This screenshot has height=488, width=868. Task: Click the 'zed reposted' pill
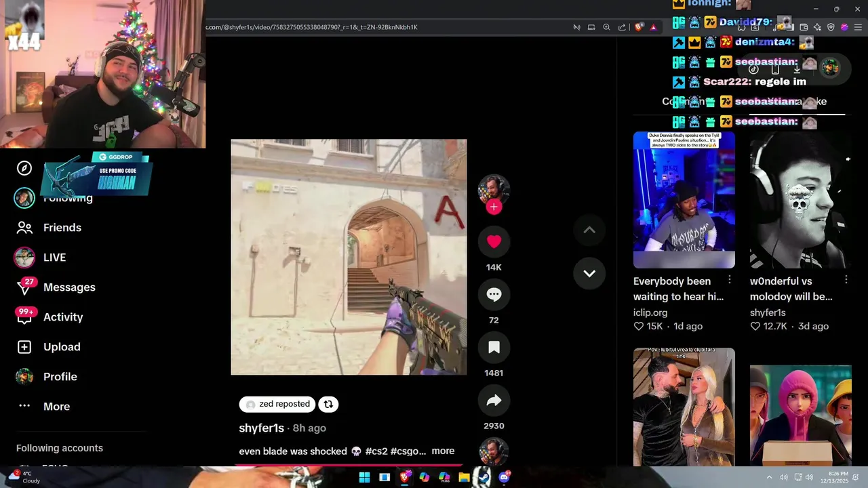277,404
